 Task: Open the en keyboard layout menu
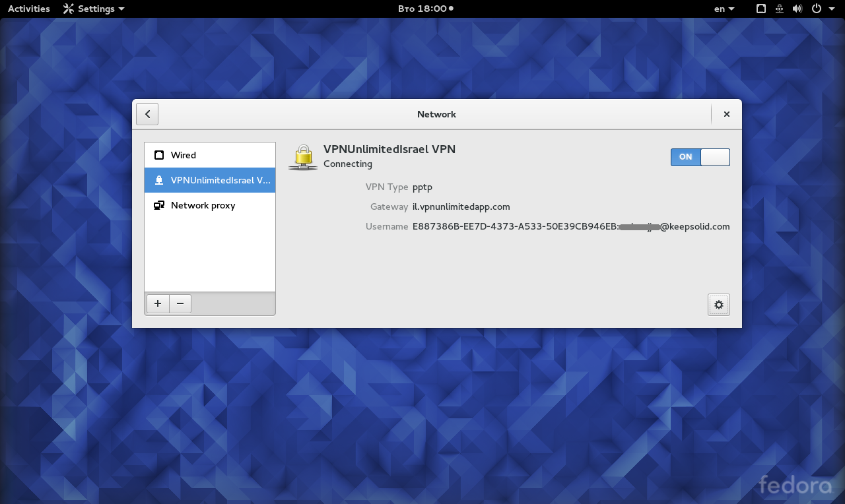724,9
